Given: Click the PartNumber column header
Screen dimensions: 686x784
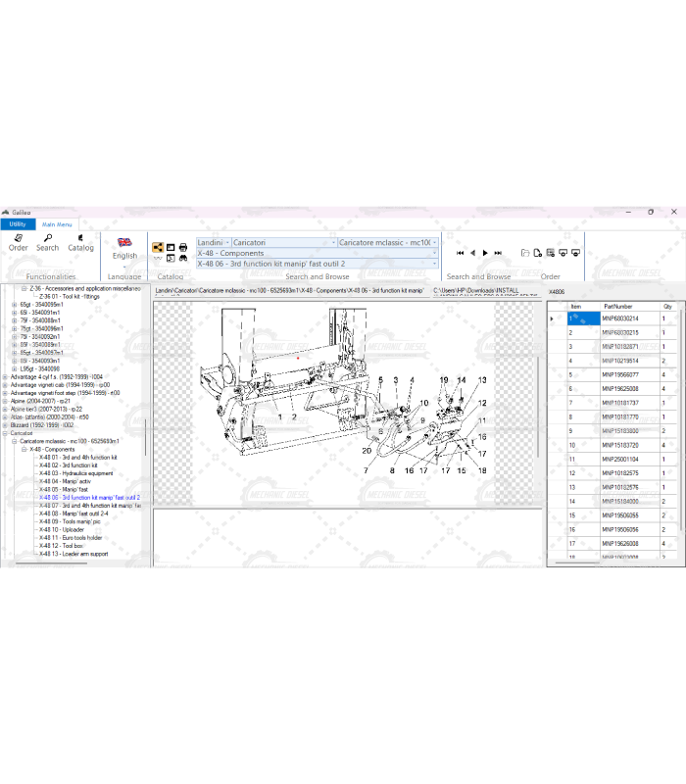Looking at the screenshot, I should (618, 306).
